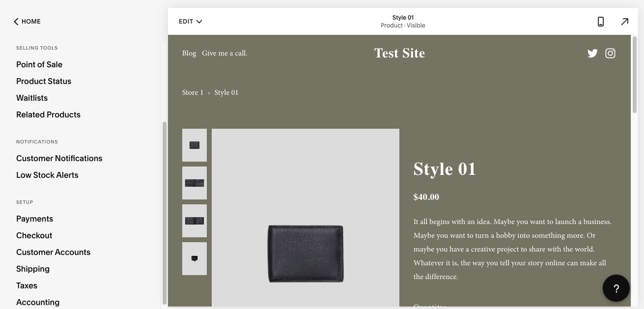This screenshot has height=309, width=644.
Task: Select the second wallet thumbnail
Action: (x=195, y=183)
